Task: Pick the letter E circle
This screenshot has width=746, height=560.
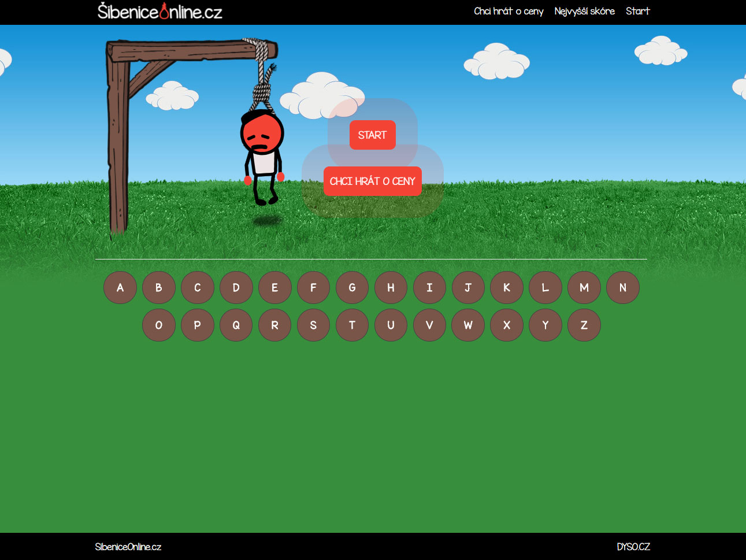Action: point(274,287)
